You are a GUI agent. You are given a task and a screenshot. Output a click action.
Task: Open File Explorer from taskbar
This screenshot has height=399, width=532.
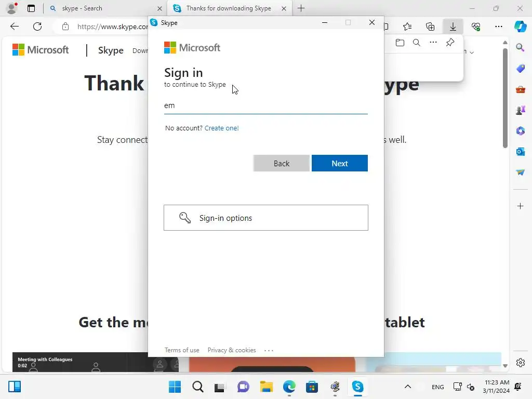coord(267,387)
